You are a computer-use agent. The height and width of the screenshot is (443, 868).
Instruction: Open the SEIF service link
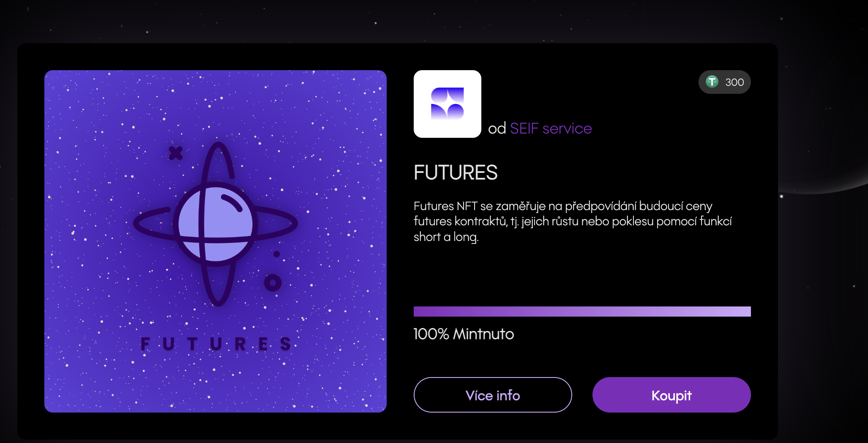(551, 129)
